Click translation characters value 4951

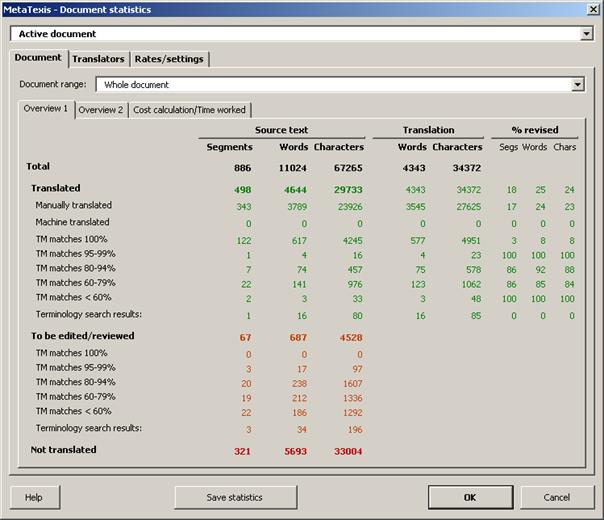[x=471, y=241]
